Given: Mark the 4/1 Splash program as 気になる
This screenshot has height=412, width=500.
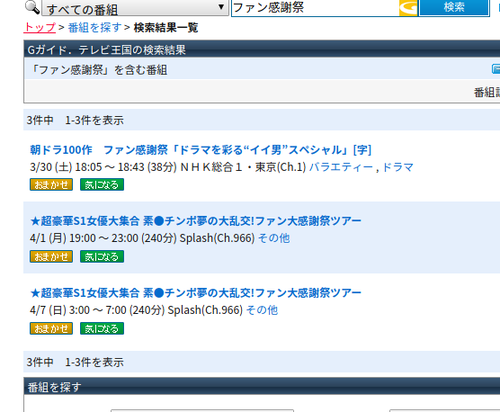Looking at the screenshot, I should [x=102, y=257].
